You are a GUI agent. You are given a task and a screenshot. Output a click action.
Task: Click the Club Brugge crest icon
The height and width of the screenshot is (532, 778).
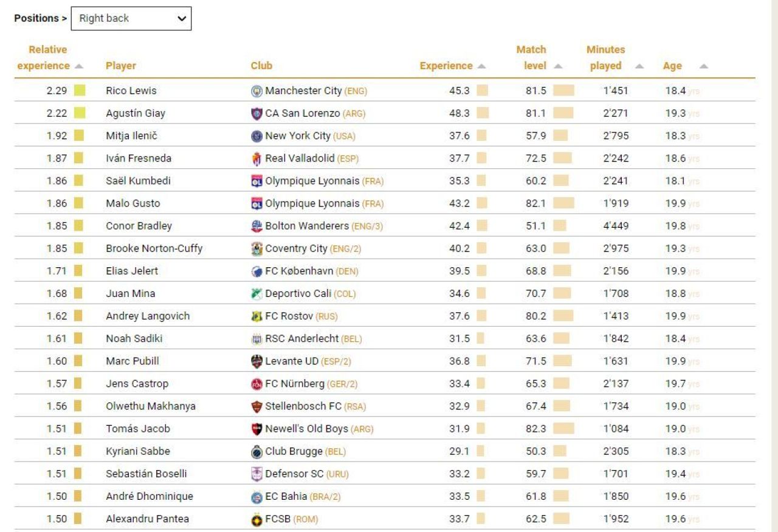[x=256, y=451]
